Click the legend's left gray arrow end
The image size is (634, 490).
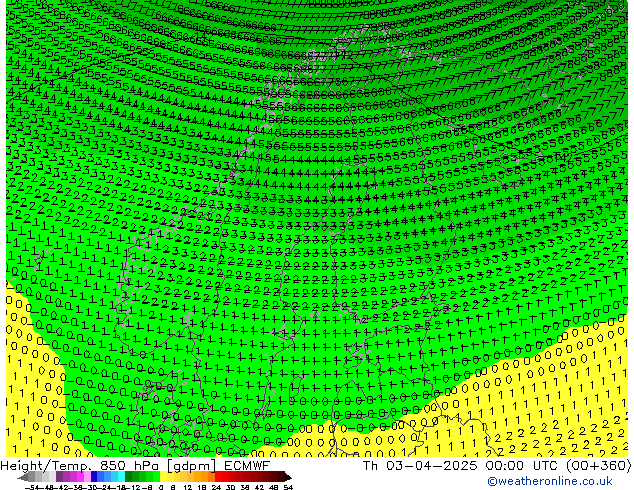tap(23, 477)
